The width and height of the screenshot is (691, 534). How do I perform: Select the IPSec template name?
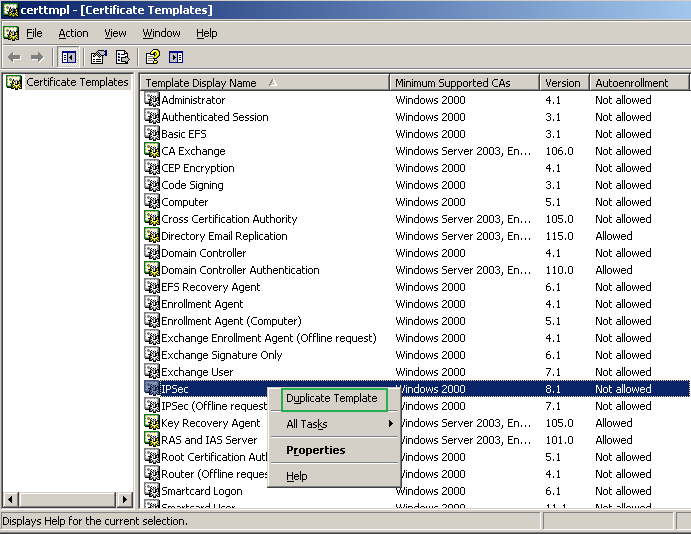coord(175,389)
